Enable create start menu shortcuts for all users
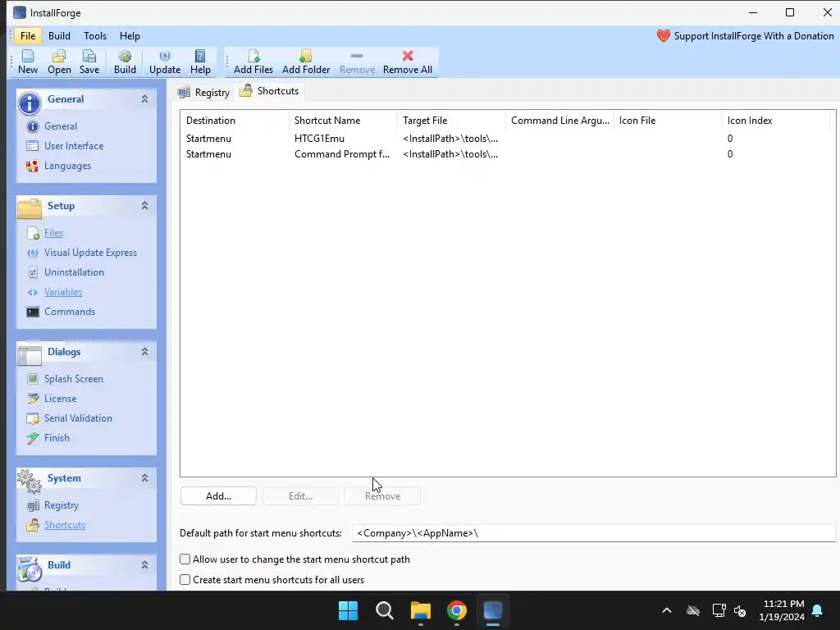840x630 pixels. (x=185, y=580)
